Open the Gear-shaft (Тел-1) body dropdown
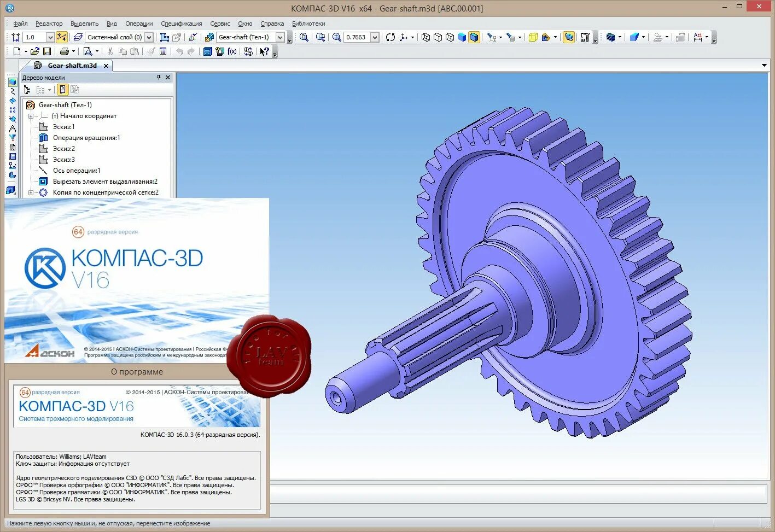The image size is (775, 532). [x=281, y=37]
